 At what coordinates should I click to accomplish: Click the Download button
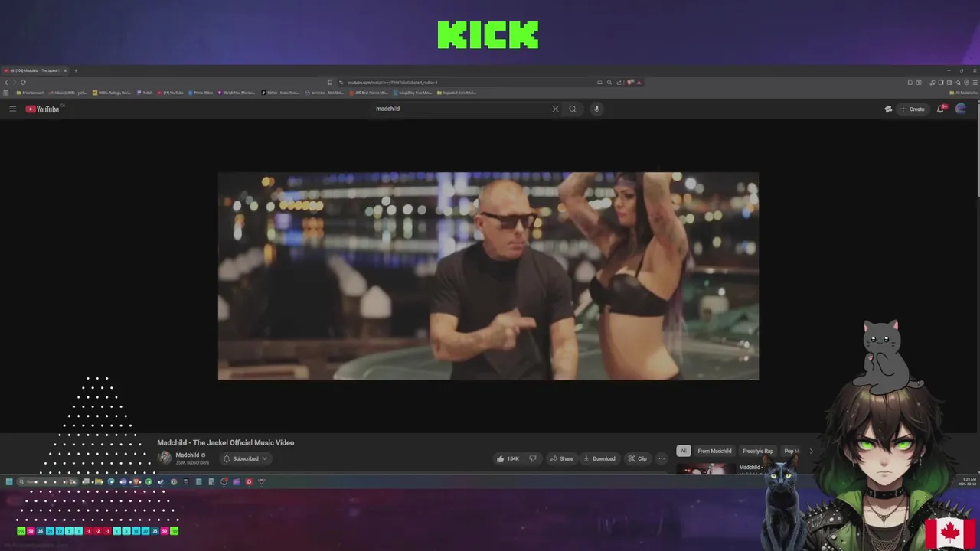(x=599, y=458)
